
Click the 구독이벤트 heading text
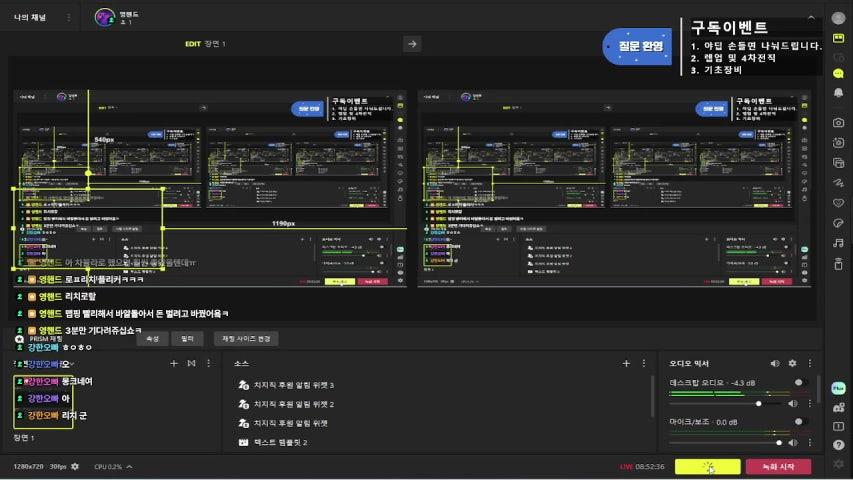pyautogui.click(x=729, y=28)
